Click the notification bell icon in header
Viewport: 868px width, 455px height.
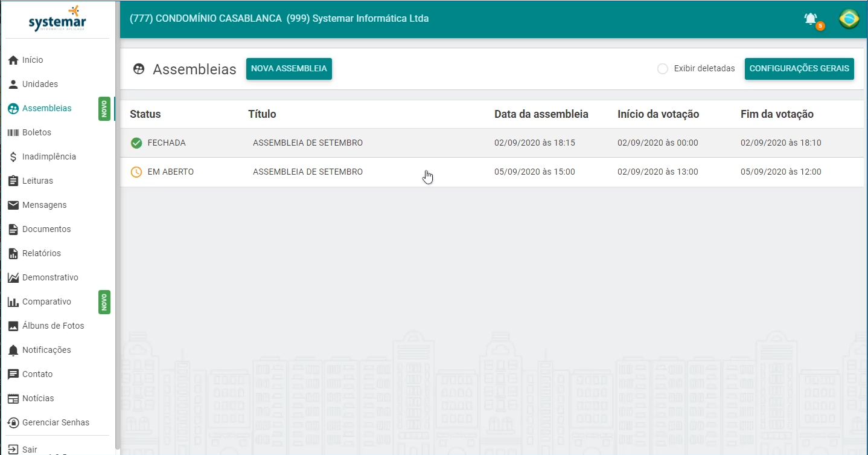(811, 19)
